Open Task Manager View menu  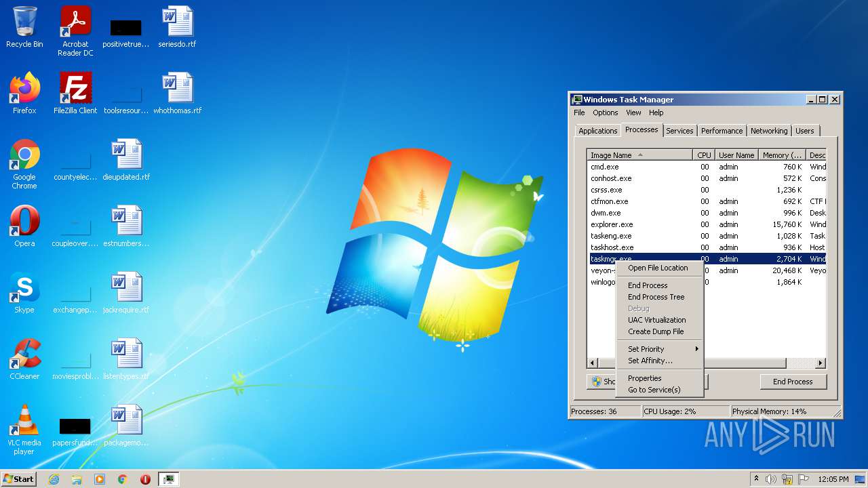633,113
